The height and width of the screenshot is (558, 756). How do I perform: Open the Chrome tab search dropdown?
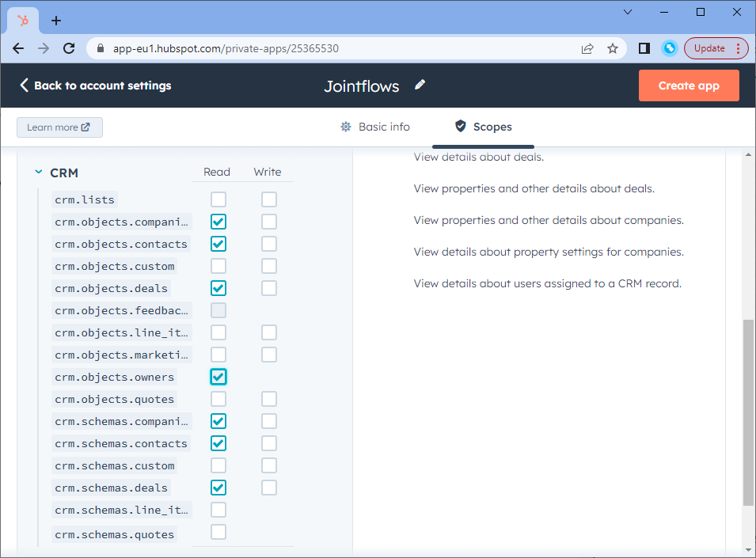point(628,13)
